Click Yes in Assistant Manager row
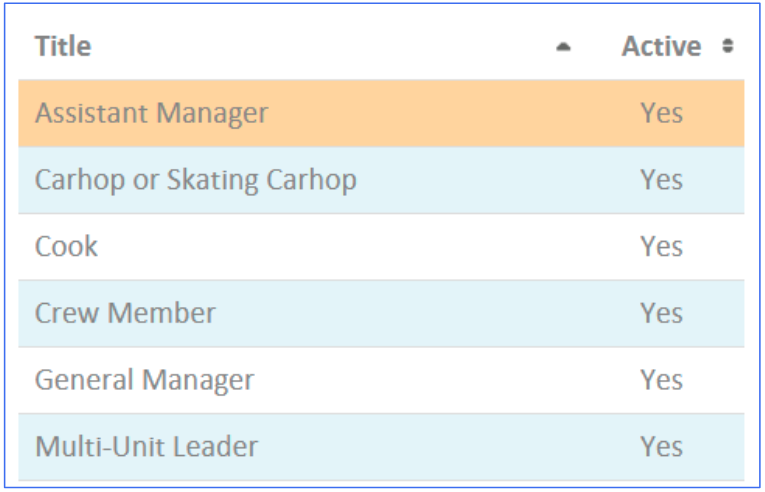The image size is (765, 492). [661, 113]
